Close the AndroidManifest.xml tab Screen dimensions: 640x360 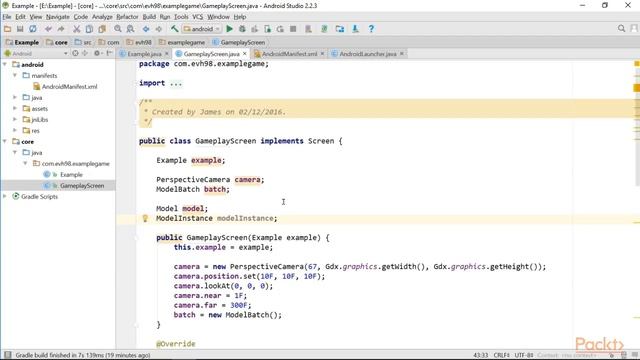(322, 53)
